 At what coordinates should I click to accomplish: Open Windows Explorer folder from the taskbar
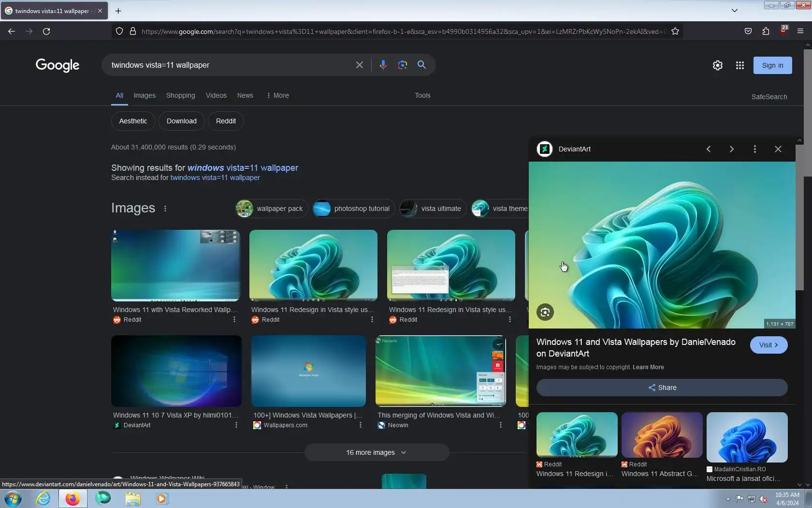133,498
